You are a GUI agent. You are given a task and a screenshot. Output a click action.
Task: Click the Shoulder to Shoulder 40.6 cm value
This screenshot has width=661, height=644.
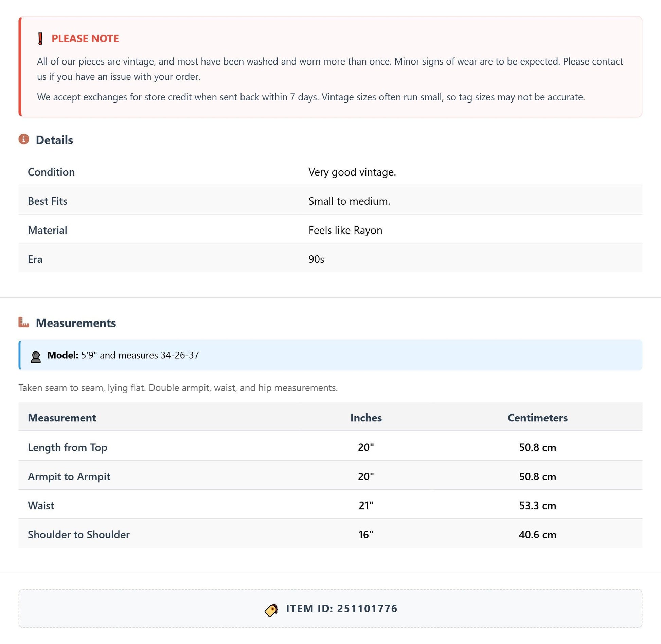point(537,535)
